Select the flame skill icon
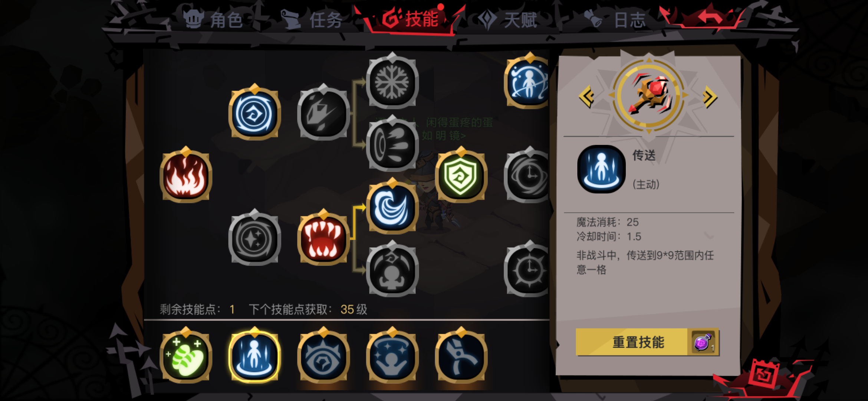The height and width of the screenshot is (401, 868). (186, 175)
